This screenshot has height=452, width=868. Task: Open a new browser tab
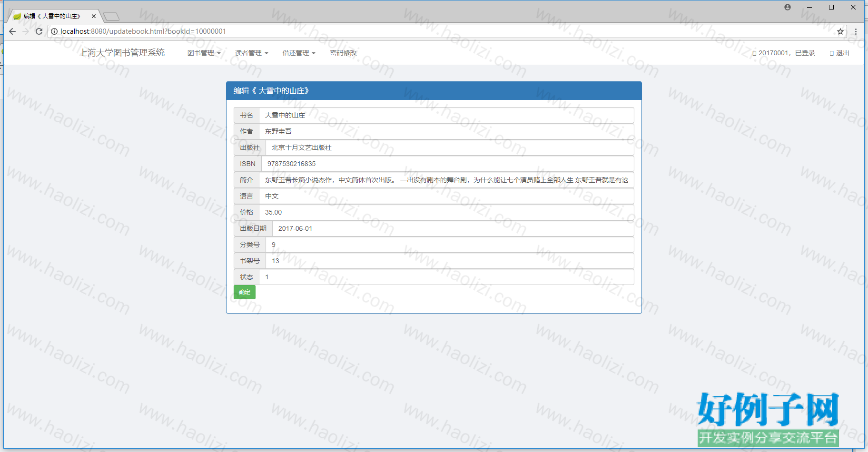111,17
